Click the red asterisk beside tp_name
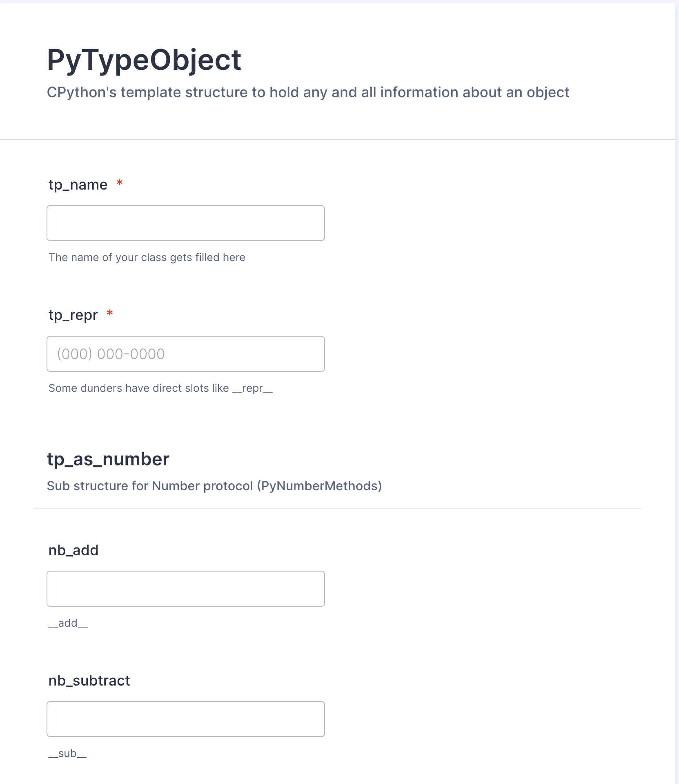 click(x=120, y=183)
